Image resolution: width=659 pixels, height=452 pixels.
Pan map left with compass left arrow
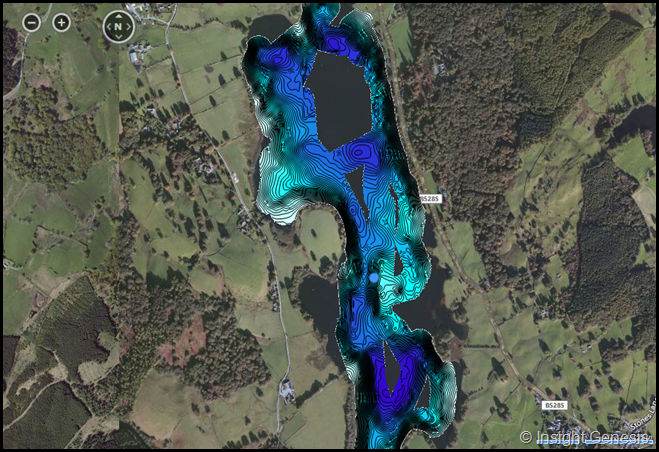click(106, 25)
